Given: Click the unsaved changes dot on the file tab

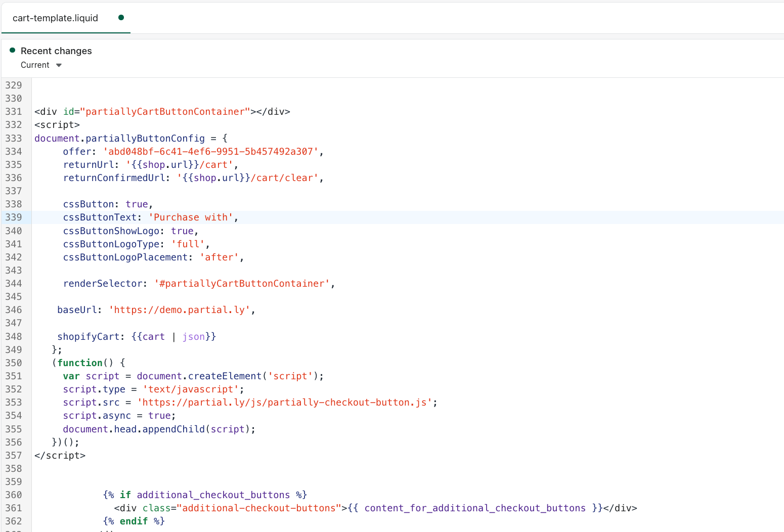Looking at the screenshot, I should pyautogui.click(x=121, y=17).
